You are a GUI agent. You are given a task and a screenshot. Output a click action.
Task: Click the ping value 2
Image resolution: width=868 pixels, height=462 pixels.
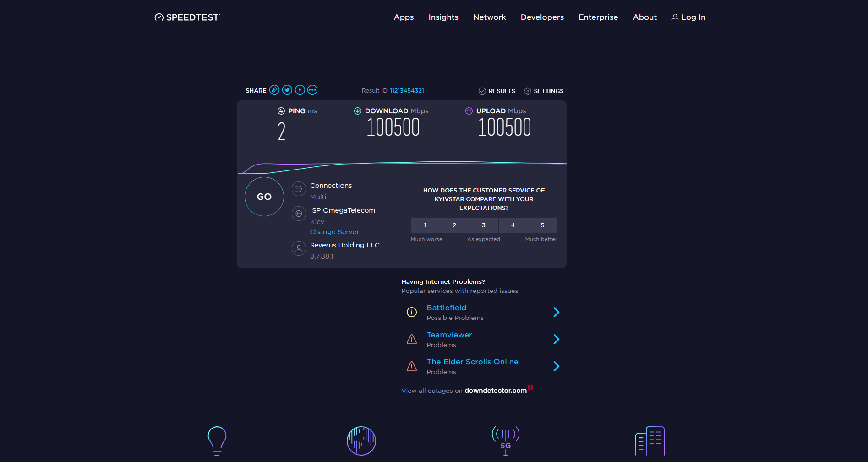coord(282,132)
